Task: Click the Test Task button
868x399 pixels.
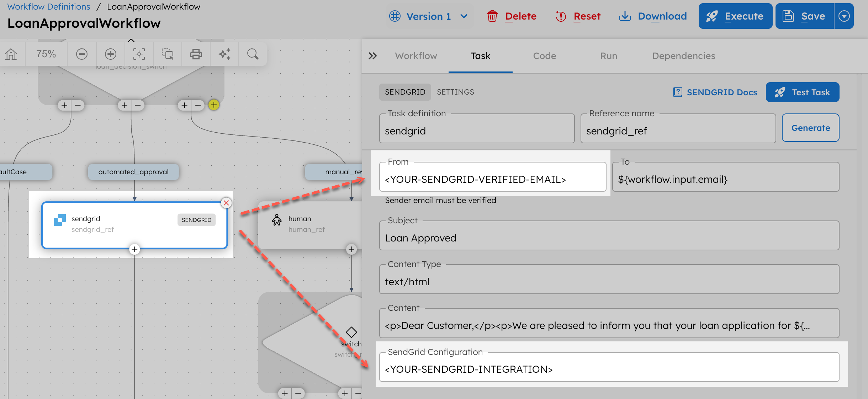Action: [x=803, y=92]
